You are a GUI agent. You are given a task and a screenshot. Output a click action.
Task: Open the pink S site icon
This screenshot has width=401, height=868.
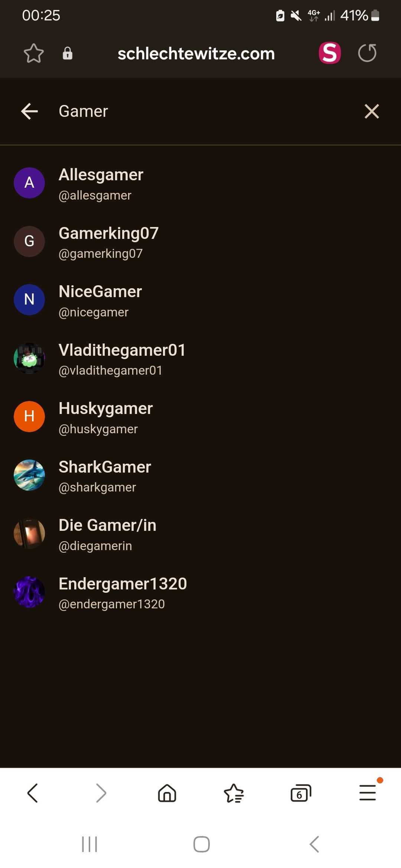(330, 53)
